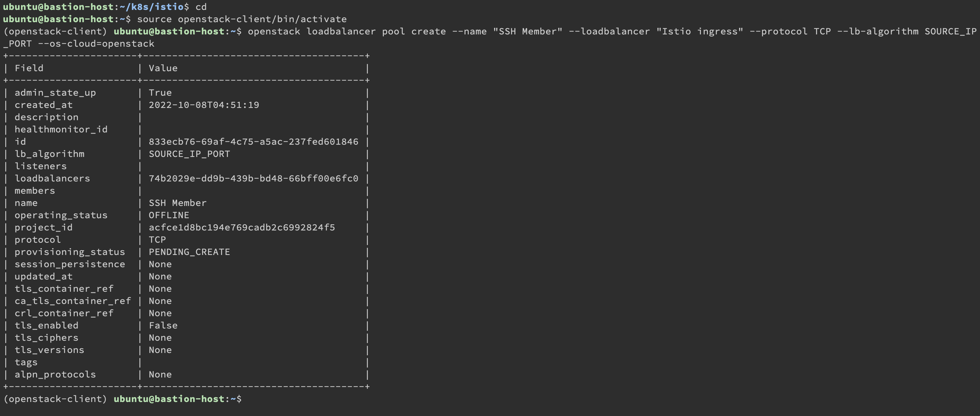
Task: Click the TCP value in protocol row
Action: pyautogui.click(x=157, y=240)
